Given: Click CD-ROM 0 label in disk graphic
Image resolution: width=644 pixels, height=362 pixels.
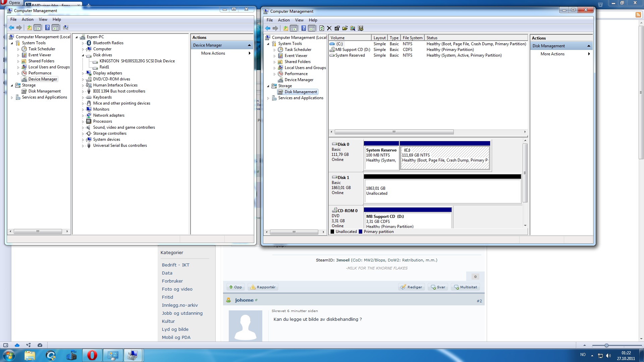Looking at the screenshot, I should pos(347,211).
